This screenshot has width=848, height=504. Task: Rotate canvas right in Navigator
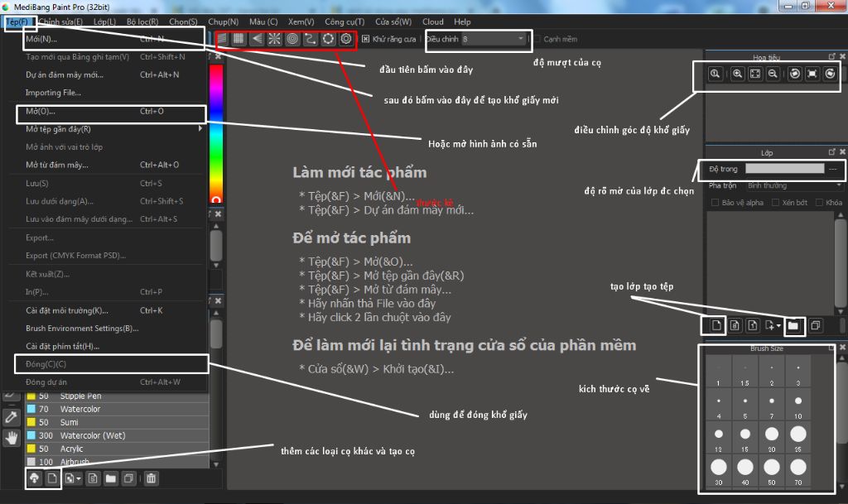coord(830,74)
